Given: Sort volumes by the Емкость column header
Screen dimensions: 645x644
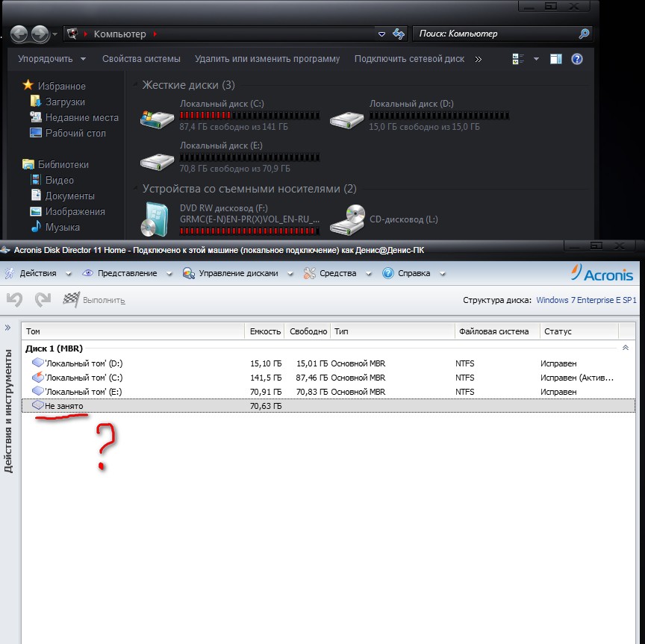Looking at the screenshot, I should 265,331.
